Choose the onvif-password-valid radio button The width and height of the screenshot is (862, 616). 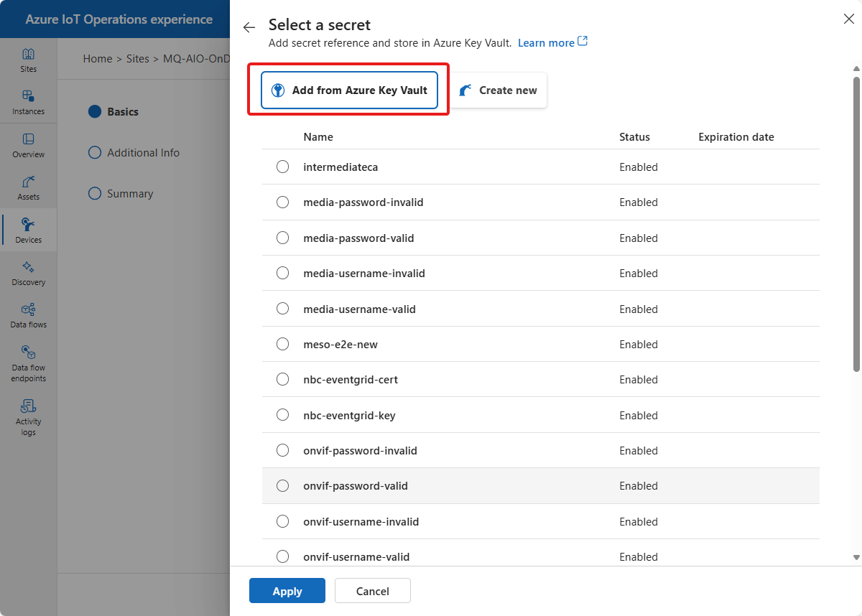point(282,485)
